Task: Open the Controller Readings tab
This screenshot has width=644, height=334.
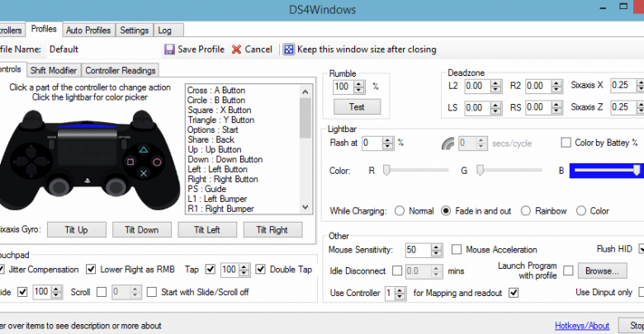Action: click(x=121, y=71)
